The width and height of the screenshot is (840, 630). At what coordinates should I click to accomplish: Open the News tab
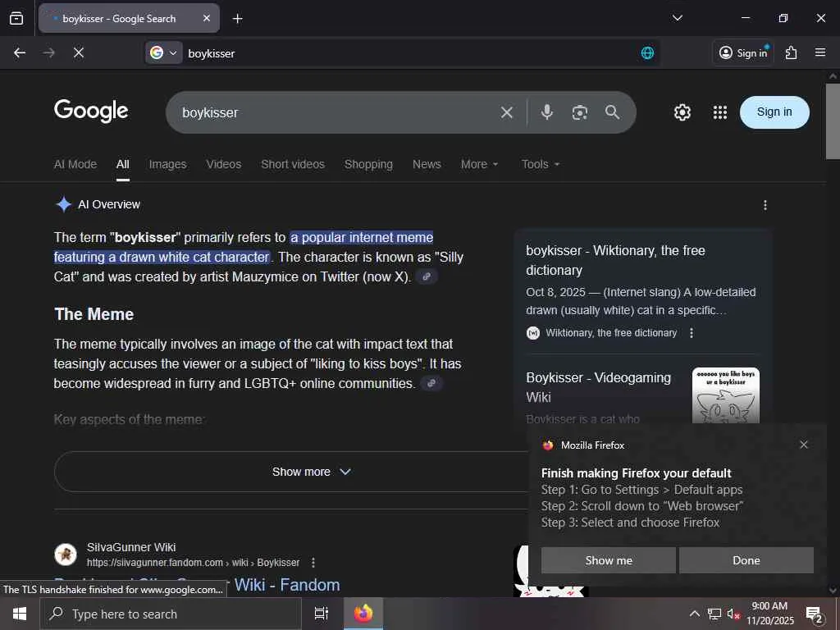click(427, 164)
